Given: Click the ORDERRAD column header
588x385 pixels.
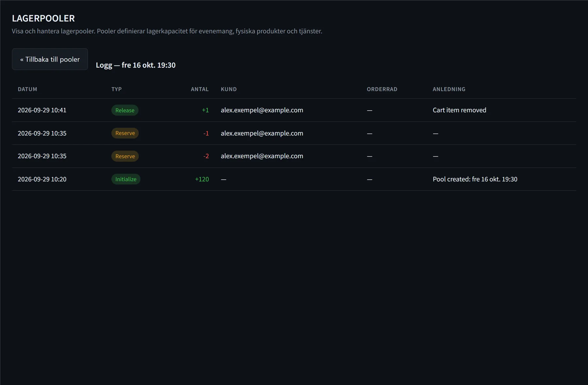Looking at the screenshot, I should [382, 89].
